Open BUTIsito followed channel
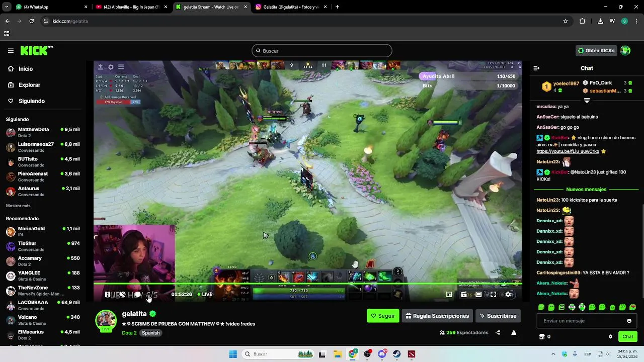The image size is (644, 362). tap(43, 162)
